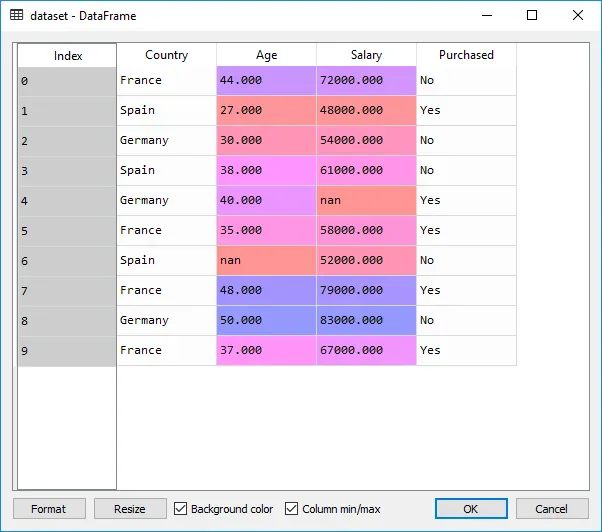Click the Resize button

pyautogui.click(x=130, y=509)
